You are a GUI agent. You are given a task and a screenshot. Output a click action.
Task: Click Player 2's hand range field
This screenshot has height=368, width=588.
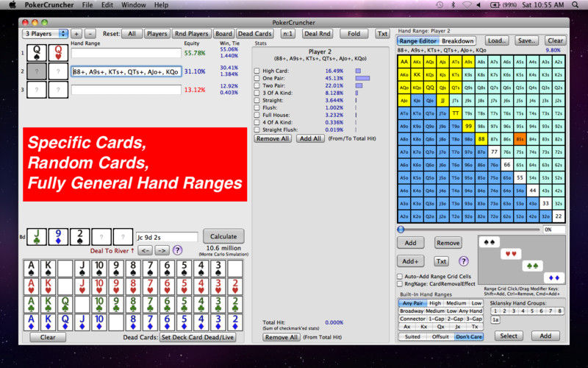pos(126,71)
